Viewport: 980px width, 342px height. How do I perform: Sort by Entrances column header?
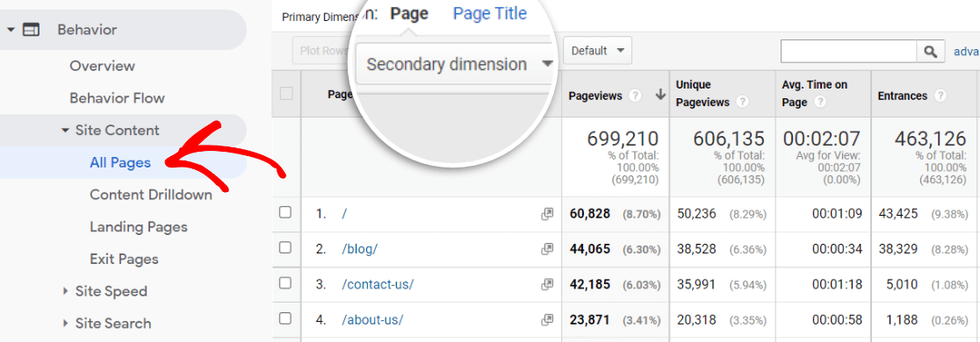pyautogui.click(x=902, y=96)
